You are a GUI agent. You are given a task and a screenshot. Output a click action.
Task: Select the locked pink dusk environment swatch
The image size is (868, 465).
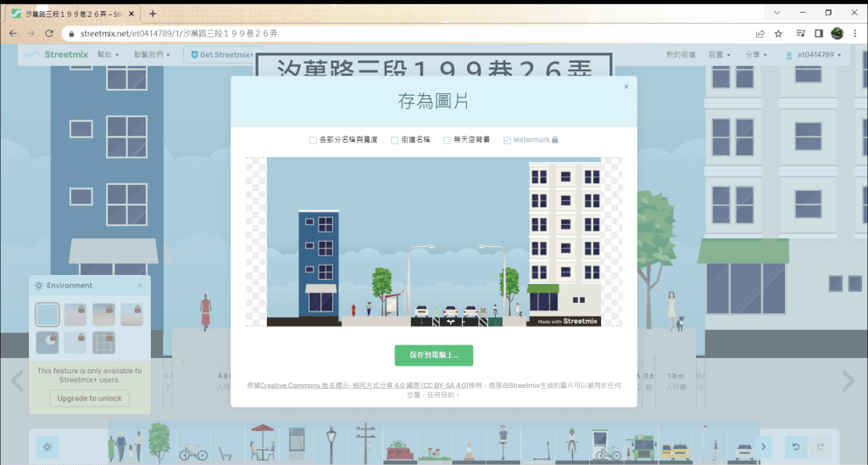(75, 314)
